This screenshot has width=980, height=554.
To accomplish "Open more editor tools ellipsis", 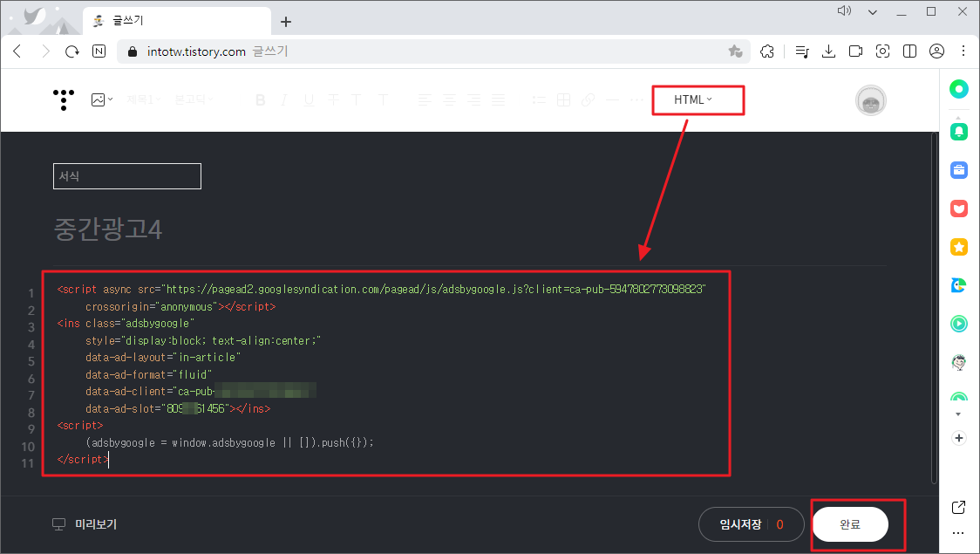I will click(636, 100).
